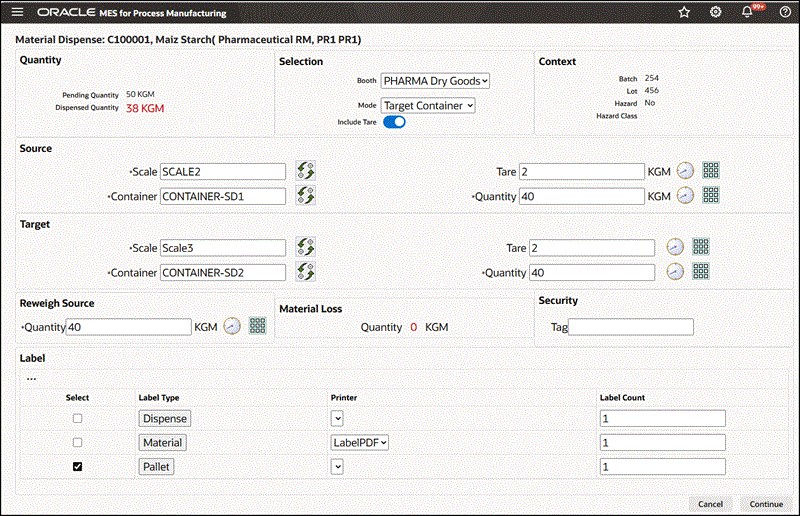Click the Dispensed Quantity value 38 KGM
Screen dimensions: 800x516
pyautogui.click(x=145, y=108)
